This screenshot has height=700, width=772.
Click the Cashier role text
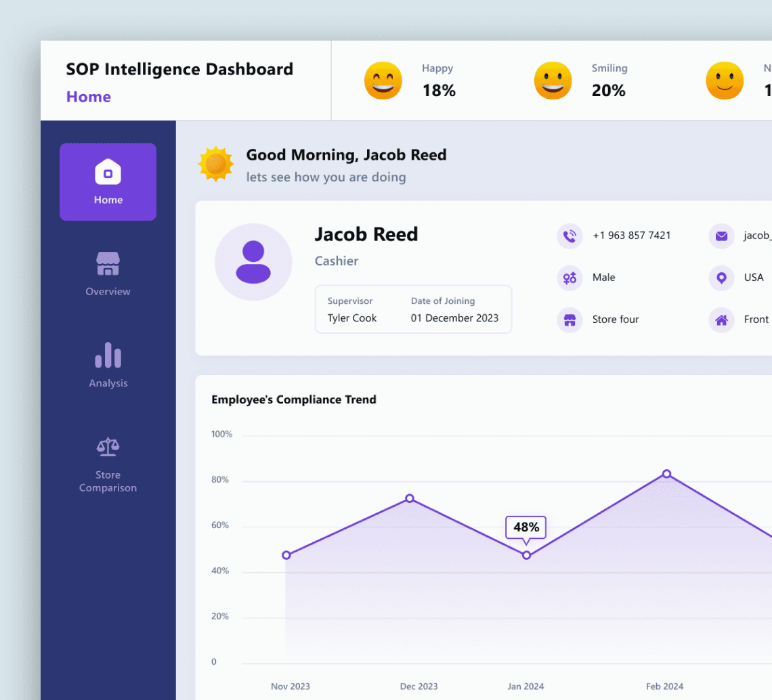pyautogui.click(x=337, y=261)
